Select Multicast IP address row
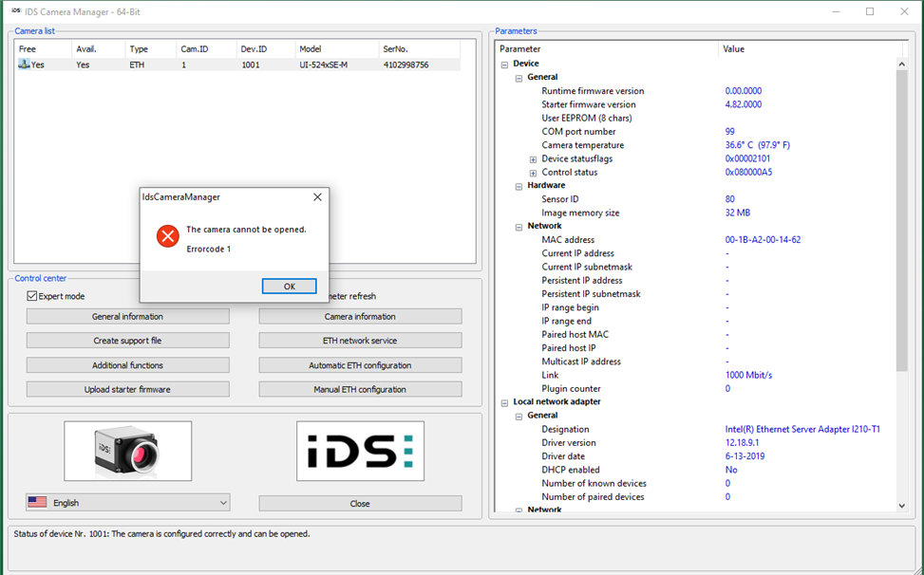This screenshot has height=575, width=924. (x=697, y=362)
